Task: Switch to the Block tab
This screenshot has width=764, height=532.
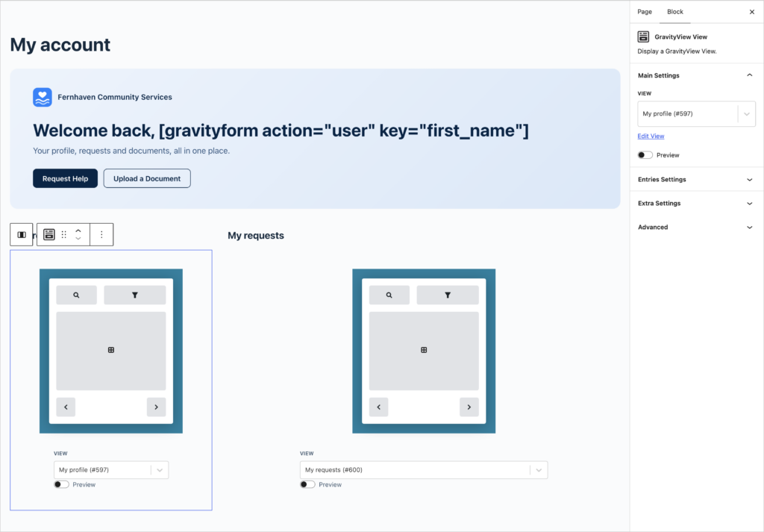Action: 674,12
